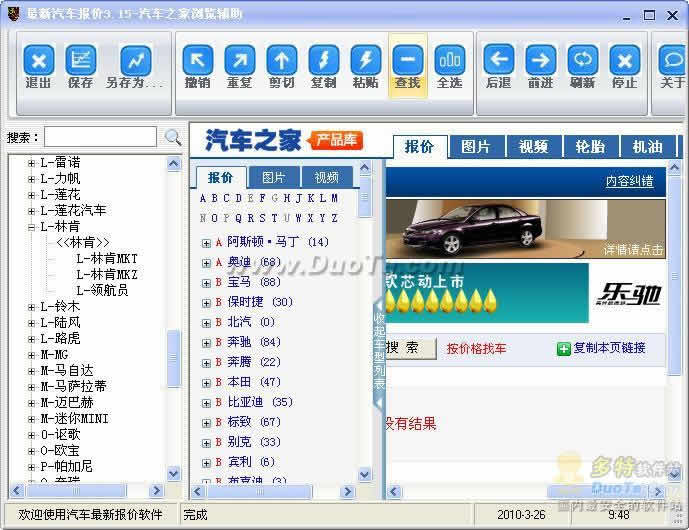Switch to the 轮胎 tab

[x=591, y=146]
